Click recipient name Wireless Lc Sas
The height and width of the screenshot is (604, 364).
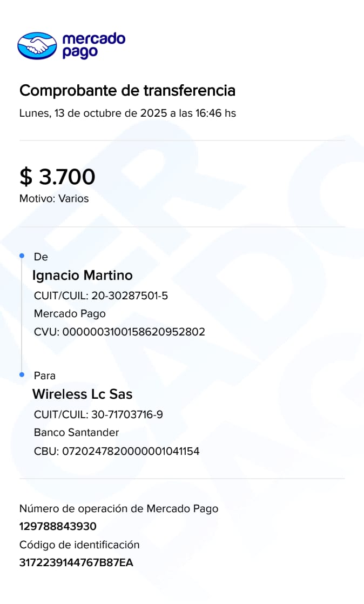[82, 394]
